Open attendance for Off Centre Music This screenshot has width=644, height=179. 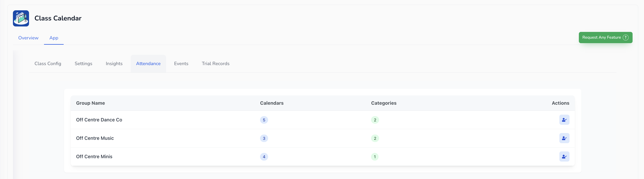coord(564,138)
